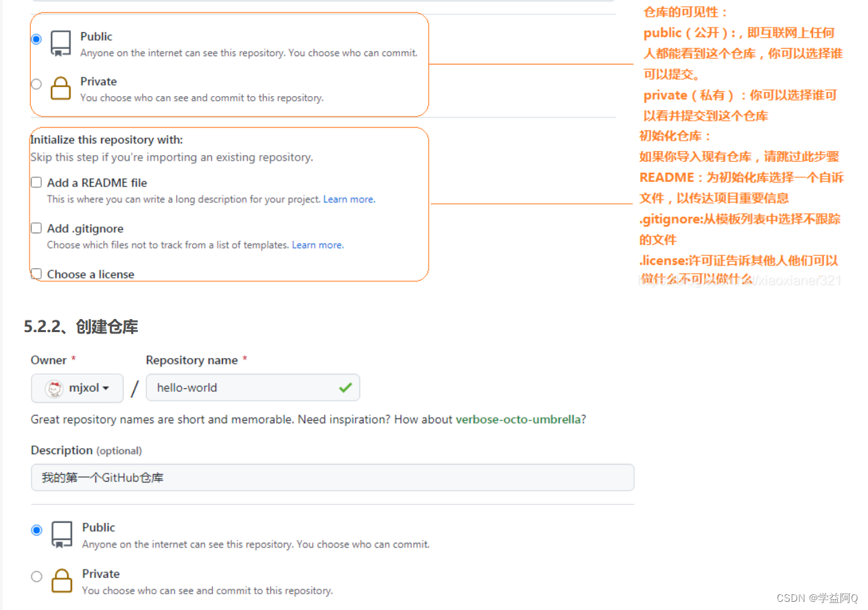This screenshot has height=610, width=868.
Task: Click upper 'You choose who can see' text
Action: [202, 97]
